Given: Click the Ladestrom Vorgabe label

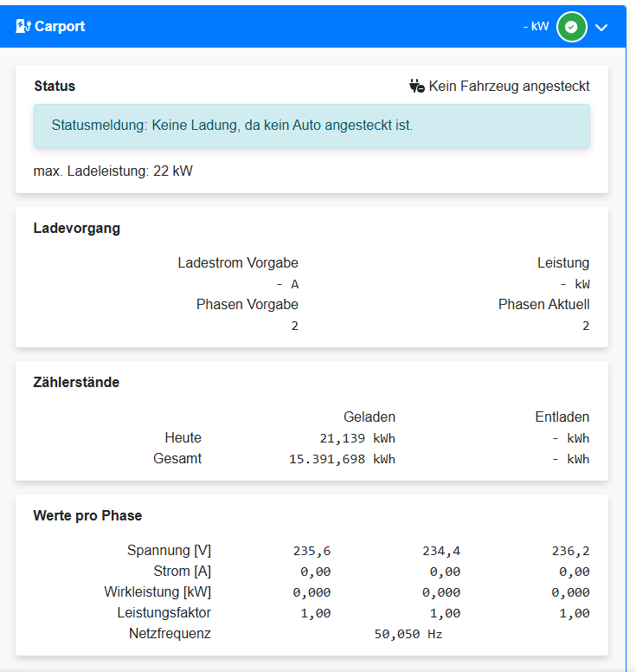Looking at the screenshot, I should [238, 262].
